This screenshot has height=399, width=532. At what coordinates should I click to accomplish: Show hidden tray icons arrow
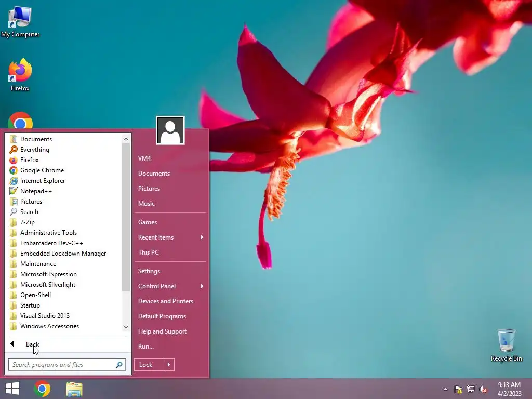pyautogui.click(x=445, y=389)
